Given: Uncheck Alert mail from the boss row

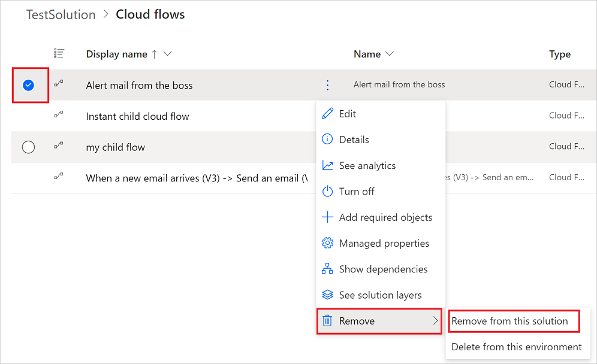Looking at the screenshot, I should 28,84.
